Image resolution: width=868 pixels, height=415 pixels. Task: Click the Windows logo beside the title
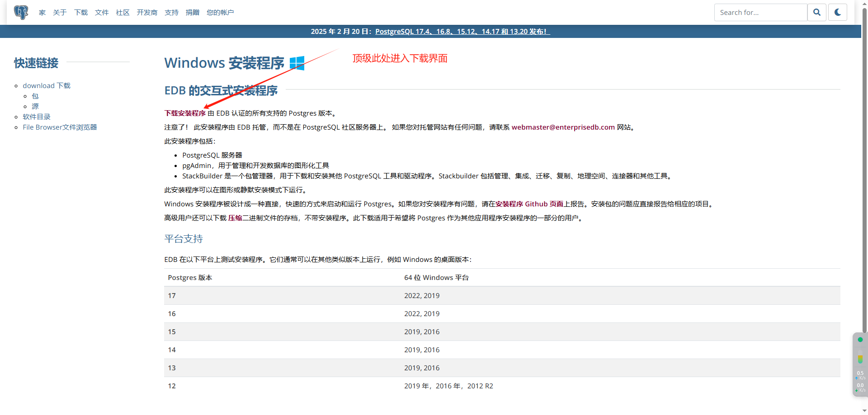coord(297,63)
